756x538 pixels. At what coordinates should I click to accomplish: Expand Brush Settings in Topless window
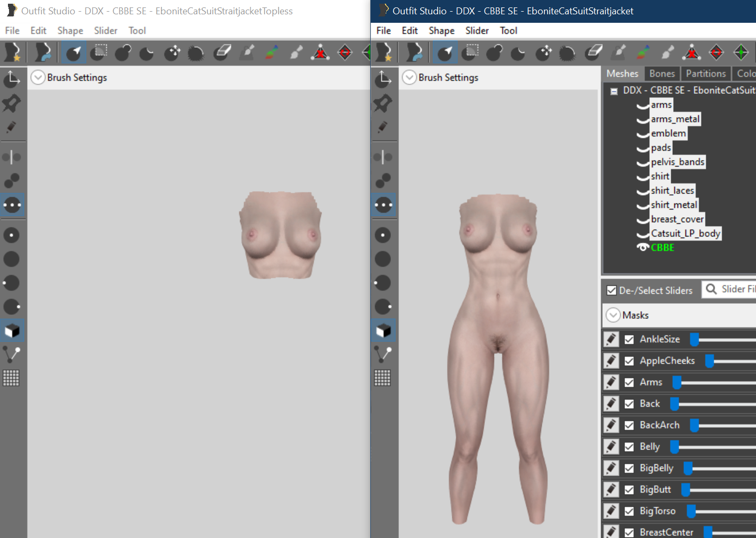38,77
